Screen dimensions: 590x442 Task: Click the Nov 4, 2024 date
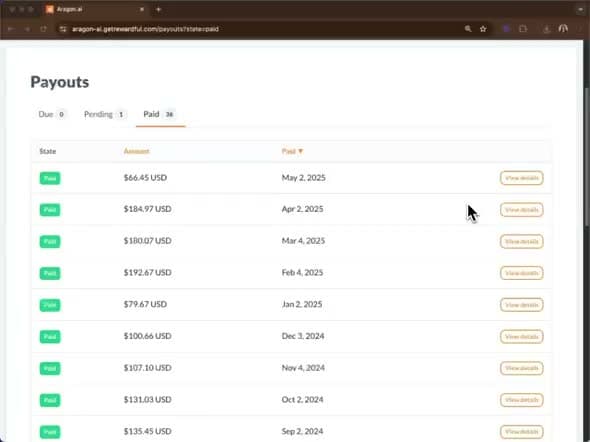click(303, 368)
